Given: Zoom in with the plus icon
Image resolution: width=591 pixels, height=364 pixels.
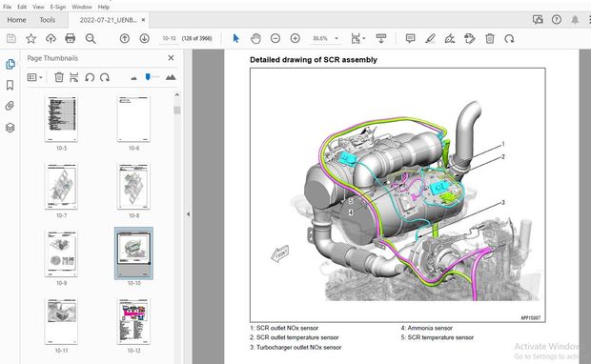Looking at the screenshot, I should coord(295,38).
